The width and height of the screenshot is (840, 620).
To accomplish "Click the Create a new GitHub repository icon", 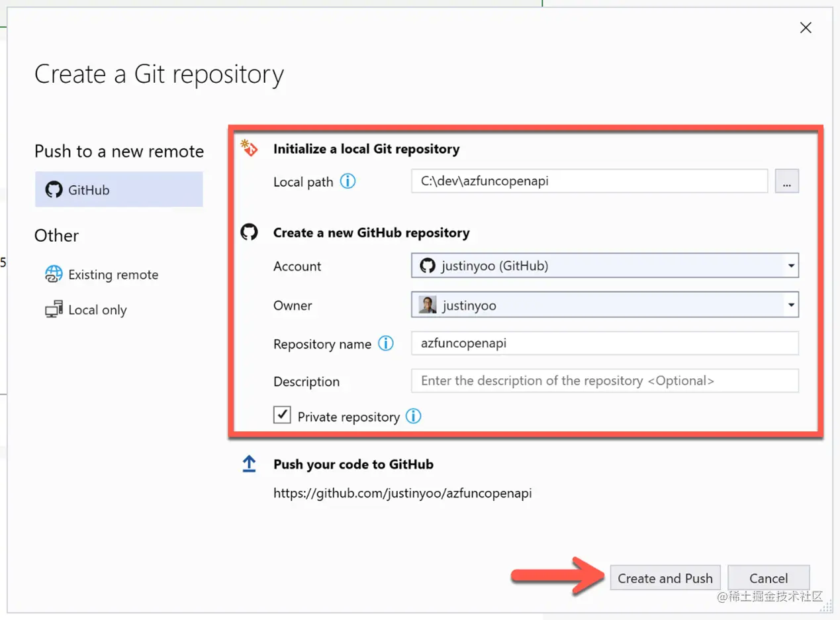I will click(249, 232).
